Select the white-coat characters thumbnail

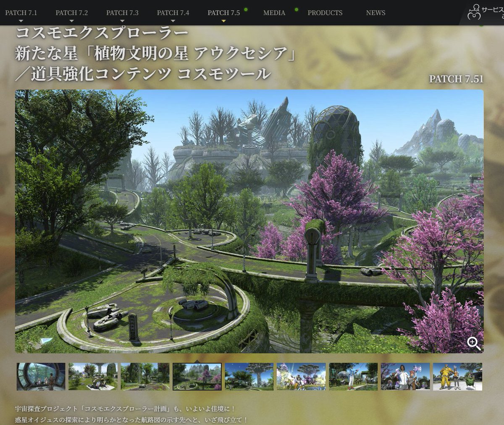[405, 377]
